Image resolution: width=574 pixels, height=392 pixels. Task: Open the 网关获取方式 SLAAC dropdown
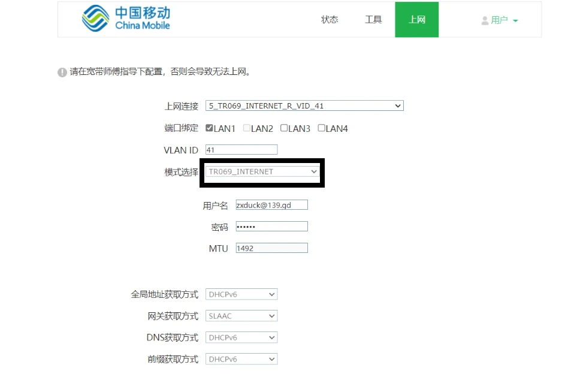241,316
